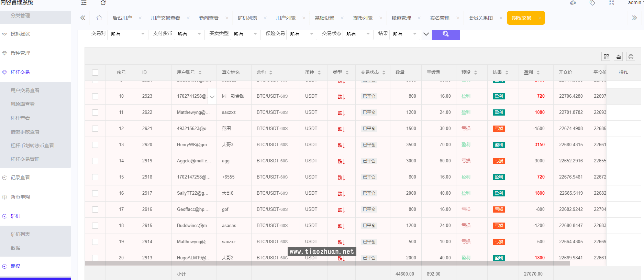Check the row with ID 2919
The width and height of the screenshot is (644, 280).
point(95,161)
